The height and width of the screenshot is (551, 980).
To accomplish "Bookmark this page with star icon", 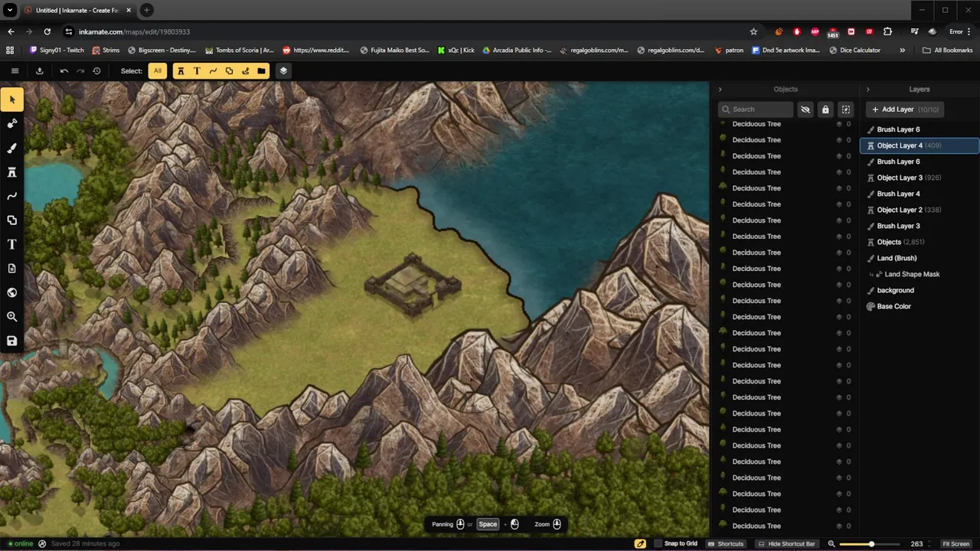I will click(753, 31).
